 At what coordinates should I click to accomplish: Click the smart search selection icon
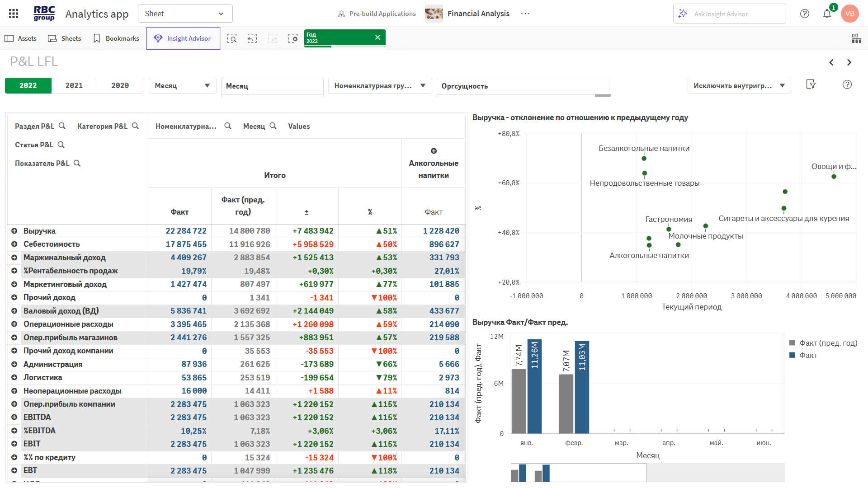(232, 38)
